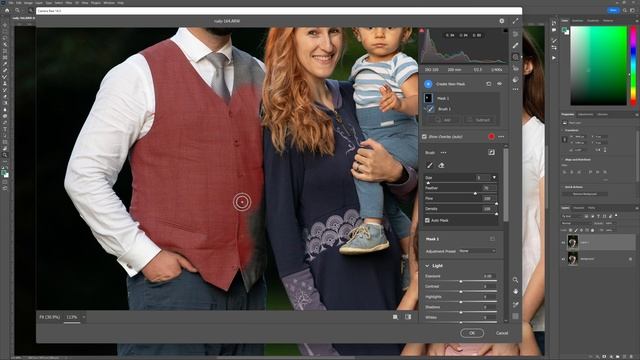Adjust the Feather slider handle
The width and height of the screenshot is (640, 360).
475,193
